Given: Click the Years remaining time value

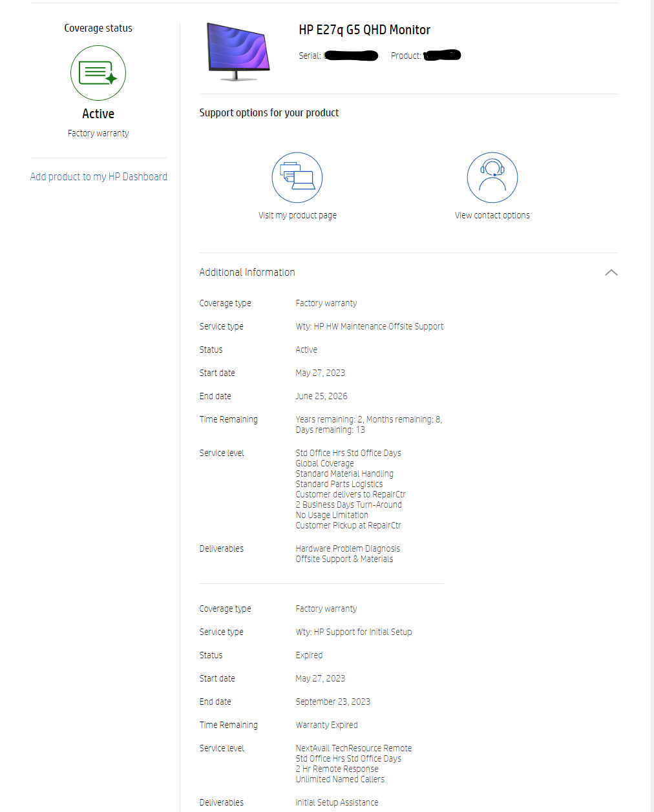Looking at the screenshot, I should click(x=369, y=424).
